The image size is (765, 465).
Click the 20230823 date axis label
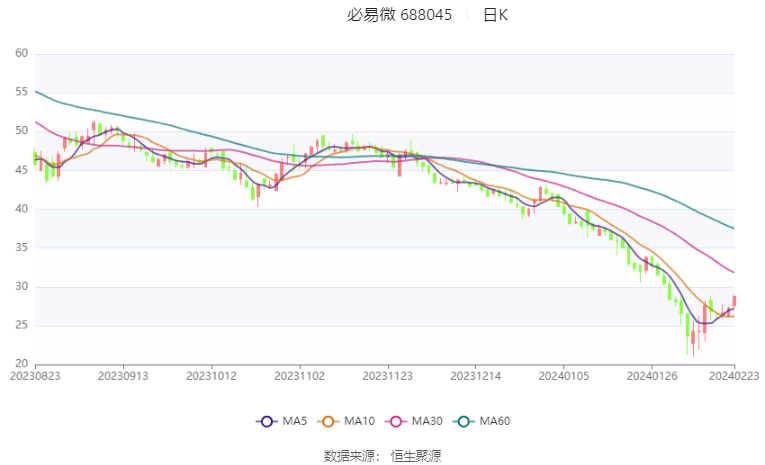click(35, 376)
